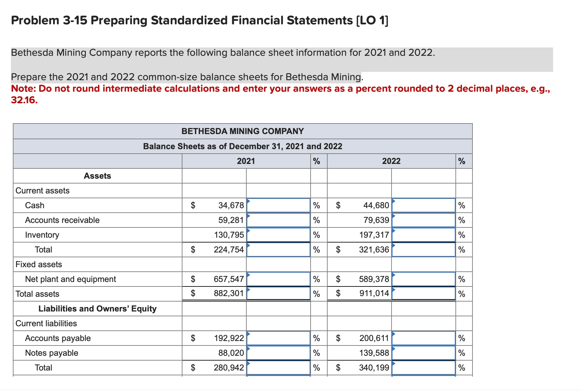Click the 2022 Inventory percentage input box
This screenshot has height=392, width=582.
tap(425, 234)
